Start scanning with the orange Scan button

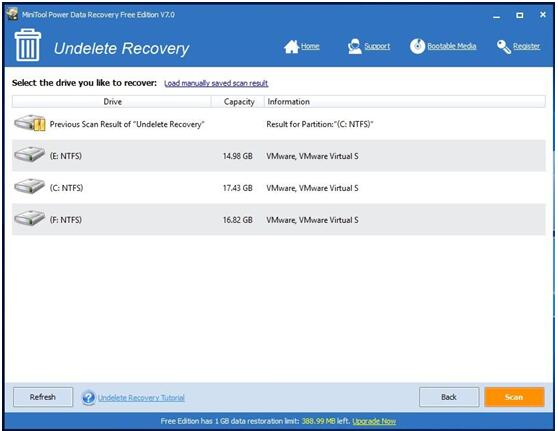tap(514, 397)
